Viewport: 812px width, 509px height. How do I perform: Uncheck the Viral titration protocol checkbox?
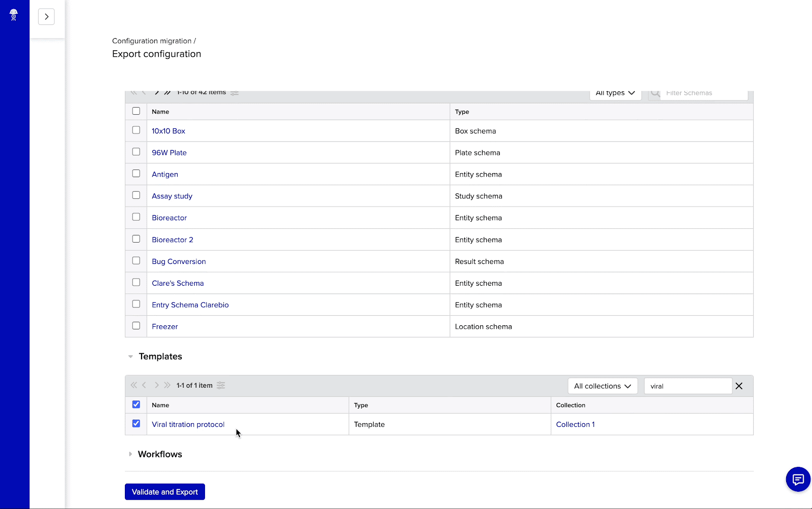[x=136, y=423]
